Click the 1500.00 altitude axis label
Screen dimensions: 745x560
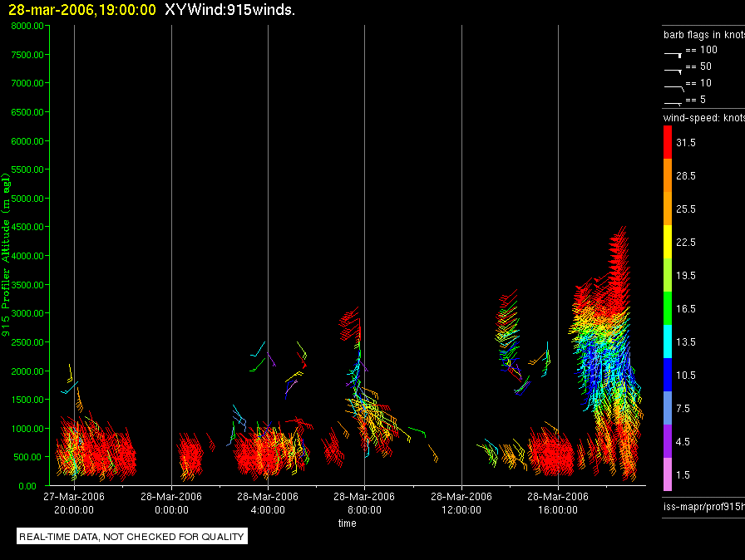27,400
